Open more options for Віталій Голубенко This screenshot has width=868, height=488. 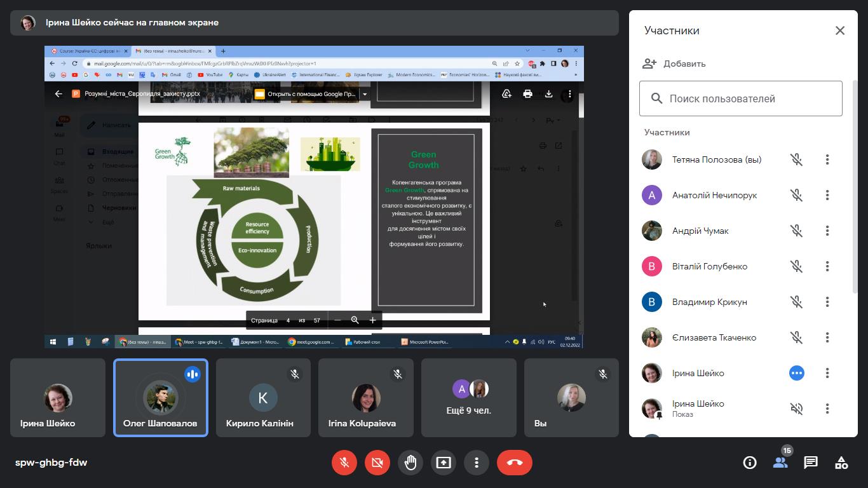827,266
